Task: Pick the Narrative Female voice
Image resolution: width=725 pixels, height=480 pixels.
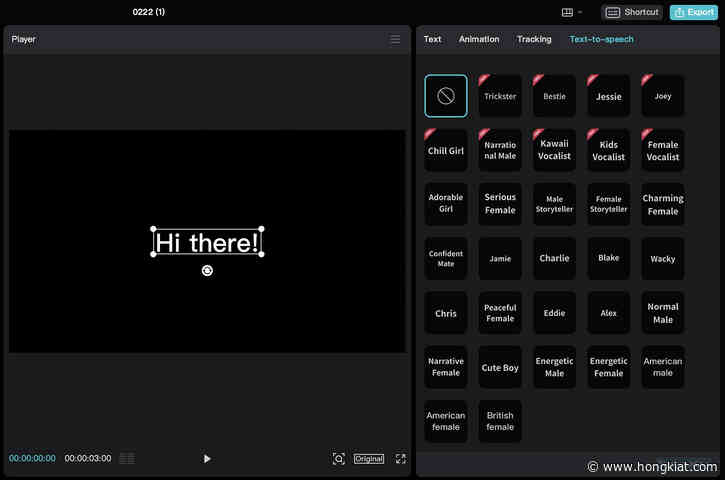Action: (446, 367)
